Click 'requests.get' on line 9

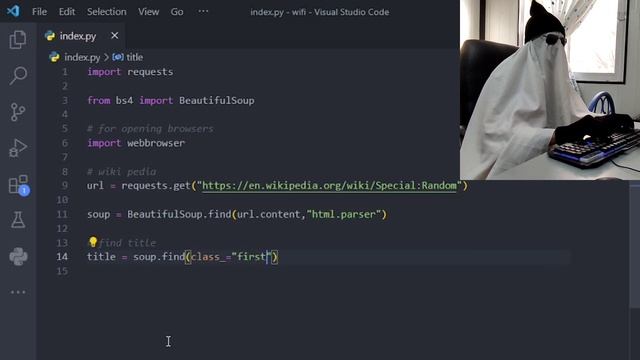(156, 186)
